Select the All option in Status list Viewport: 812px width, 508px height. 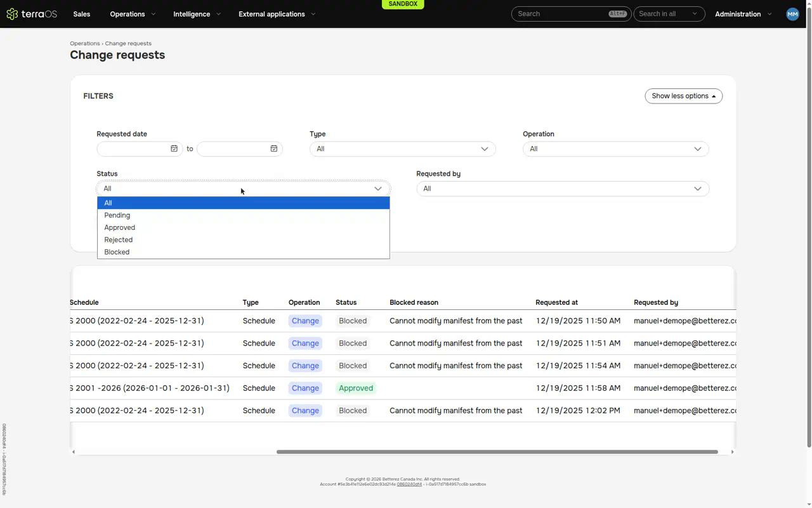tap(244, 203)
